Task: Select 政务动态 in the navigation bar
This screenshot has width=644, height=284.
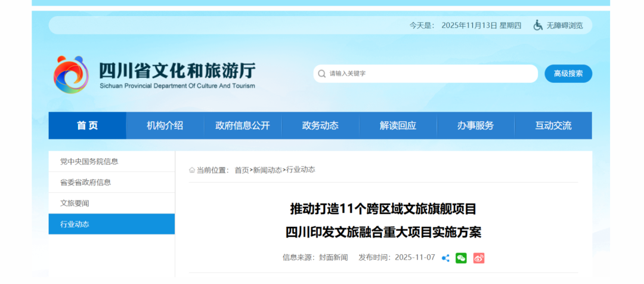Action: coord(320,125)
